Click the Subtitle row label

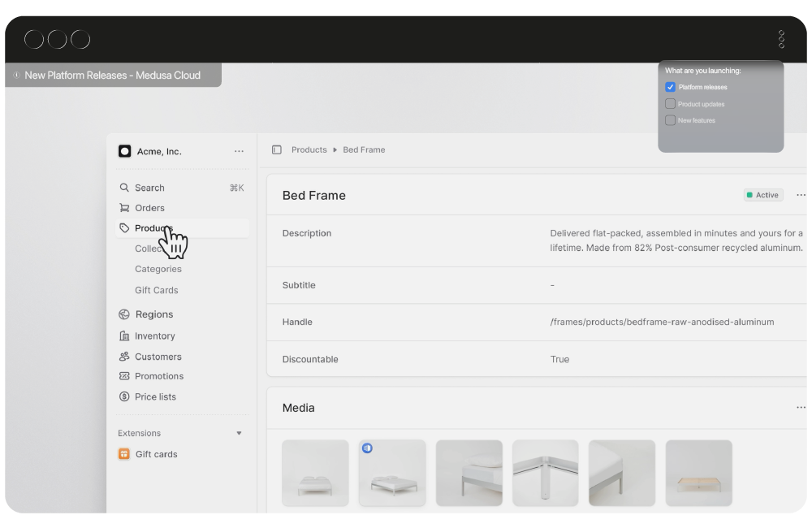(x=299, y=285)
